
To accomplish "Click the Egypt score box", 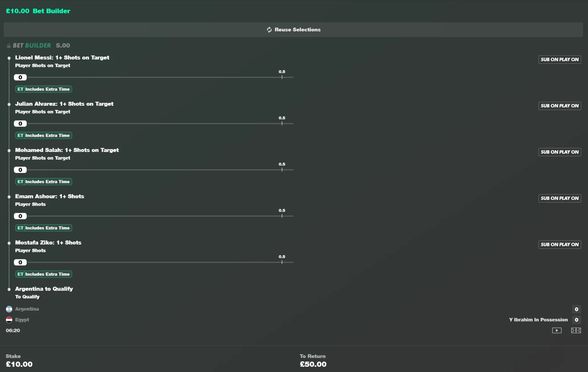I will 576,320.
